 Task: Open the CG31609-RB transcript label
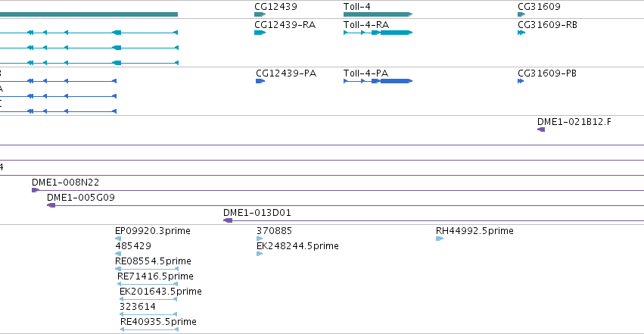pos(547,25)
